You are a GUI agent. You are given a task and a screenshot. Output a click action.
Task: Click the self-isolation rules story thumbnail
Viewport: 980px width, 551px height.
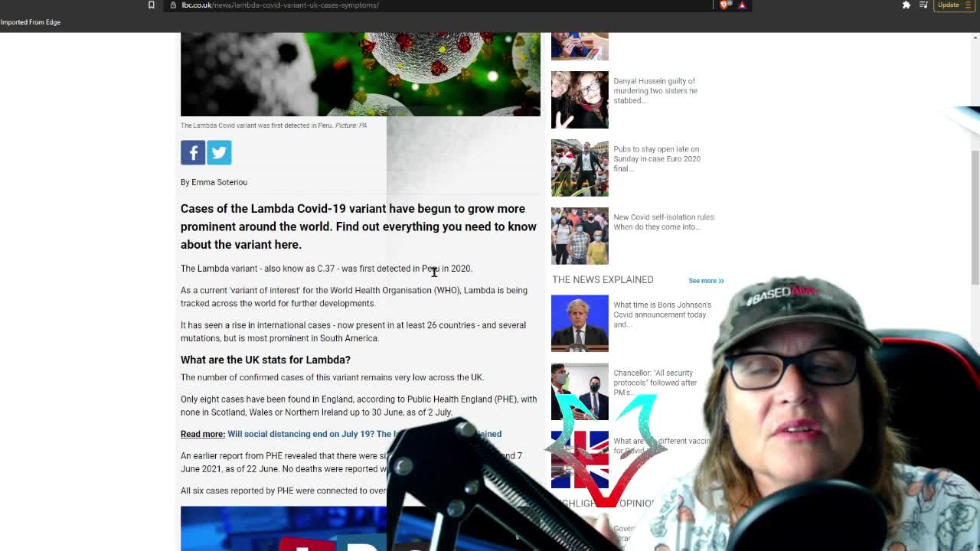pyautogui.click(x=580, y=236)
